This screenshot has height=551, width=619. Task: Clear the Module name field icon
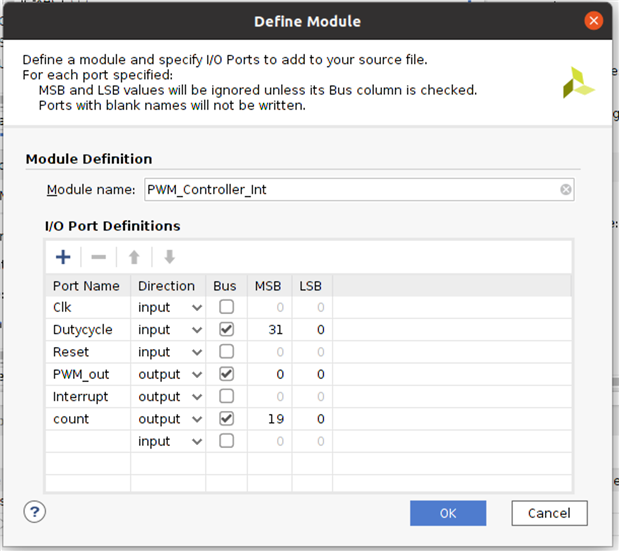(x=566, y=189)
